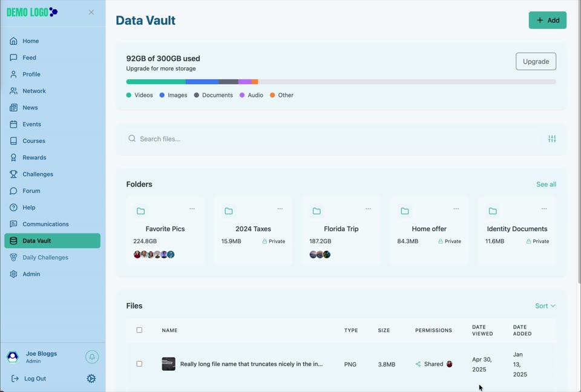Screen dimensions: 581x392
Task: Click See all folders link
Action: click(546, 184)
